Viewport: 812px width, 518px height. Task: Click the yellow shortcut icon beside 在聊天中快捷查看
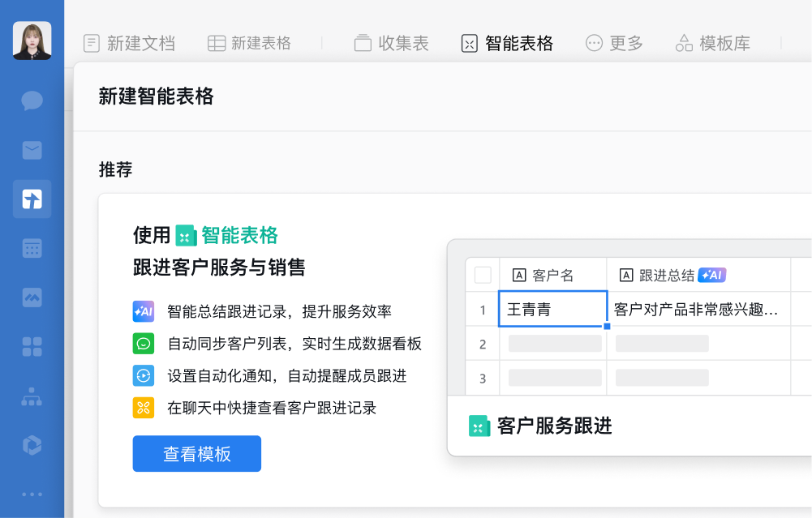[143, 408]
